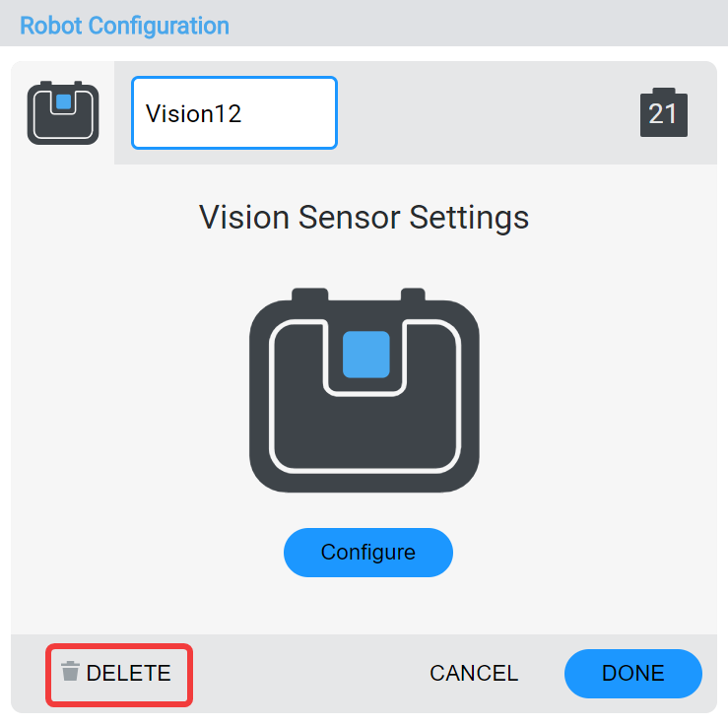
Task: Click the number 21 on the port indicator
Action: pos(663,115)
